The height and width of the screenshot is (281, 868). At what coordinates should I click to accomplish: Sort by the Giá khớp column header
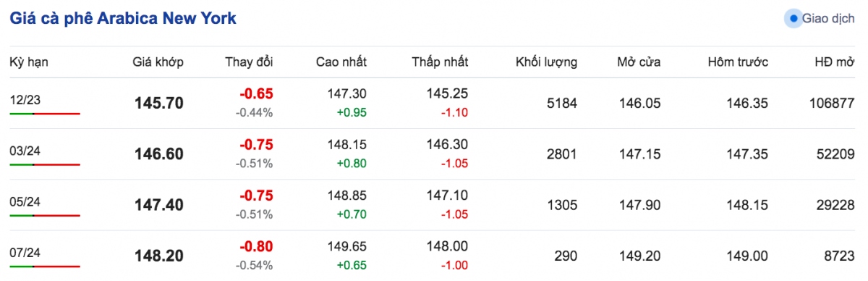(158, 62)
